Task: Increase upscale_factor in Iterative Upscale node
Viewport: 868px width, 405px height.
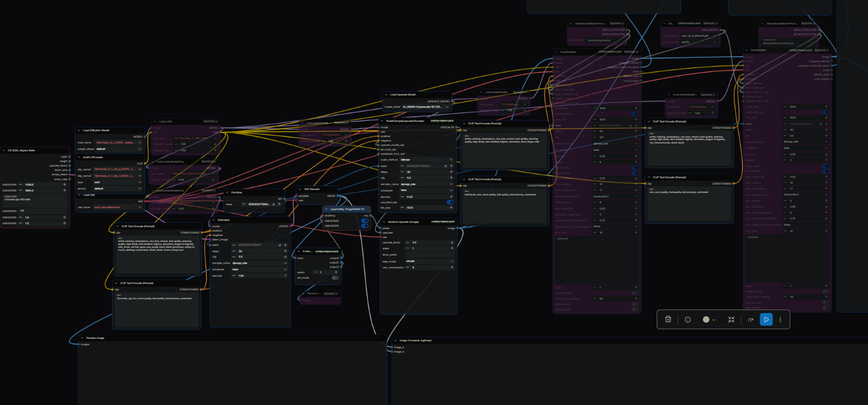Action: 452,242
